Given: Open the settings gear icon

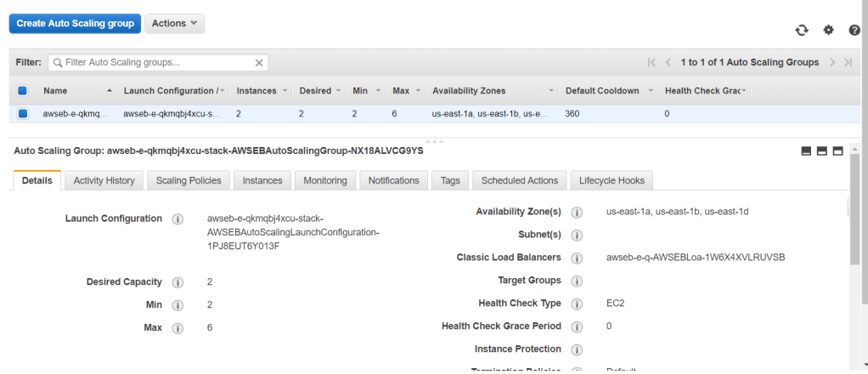Looking at the screenshot, I should pyautogui.click(x=829, y=30).
